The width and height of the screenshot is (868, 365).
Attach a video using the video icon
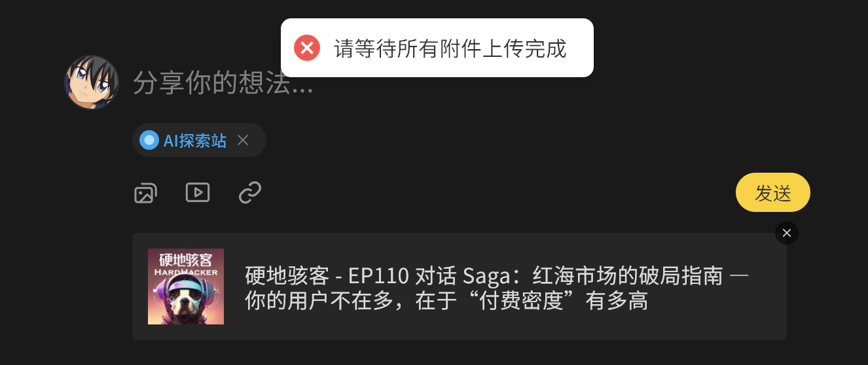(x=198, y=192)
